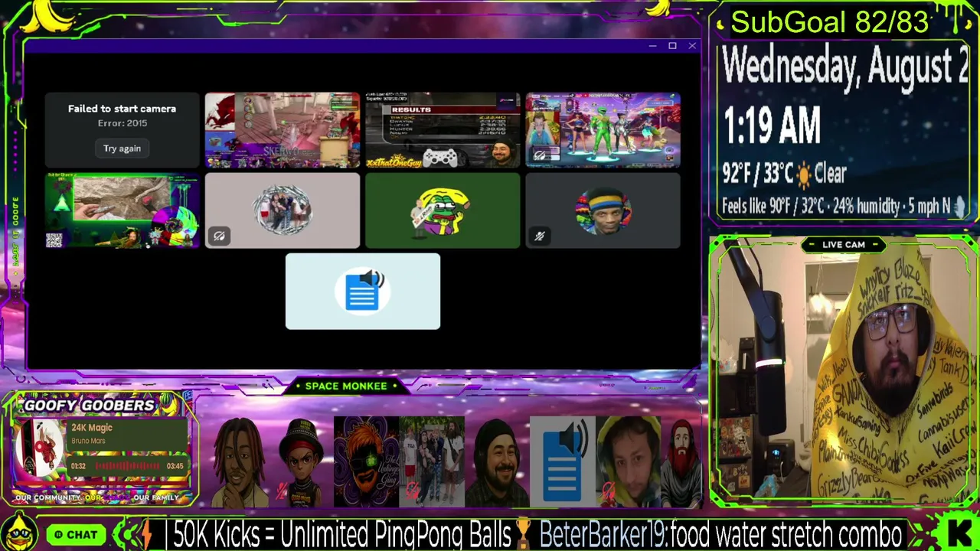The image size is (980, 551).
Task: Minimize the video call window
Action: (x=652, y=46)
